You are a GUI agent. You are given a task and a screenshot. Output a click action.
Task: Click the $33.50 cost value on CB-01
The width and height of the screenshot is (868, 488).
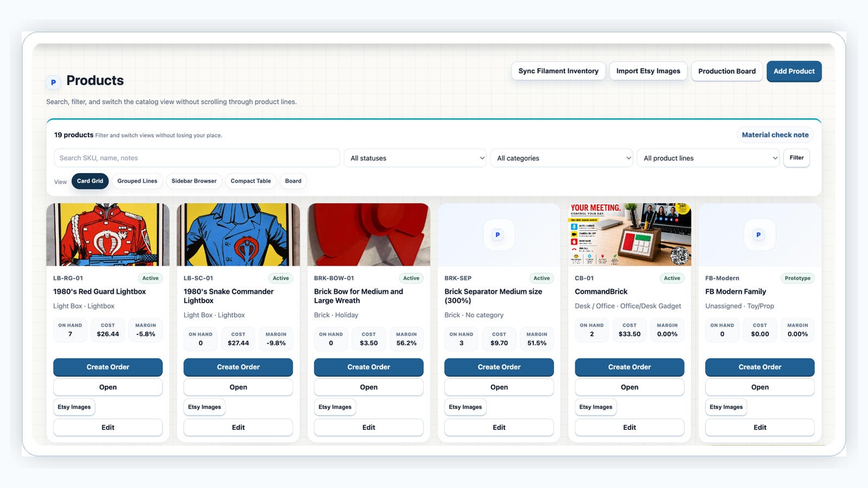tap(630, 334)
